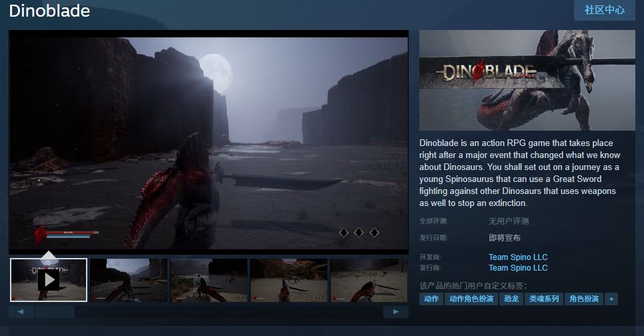Click the 无用户评测 review summary text
The width and height of the screenshot is (644, 336).
pyautogui.click(x=508, y=221)
